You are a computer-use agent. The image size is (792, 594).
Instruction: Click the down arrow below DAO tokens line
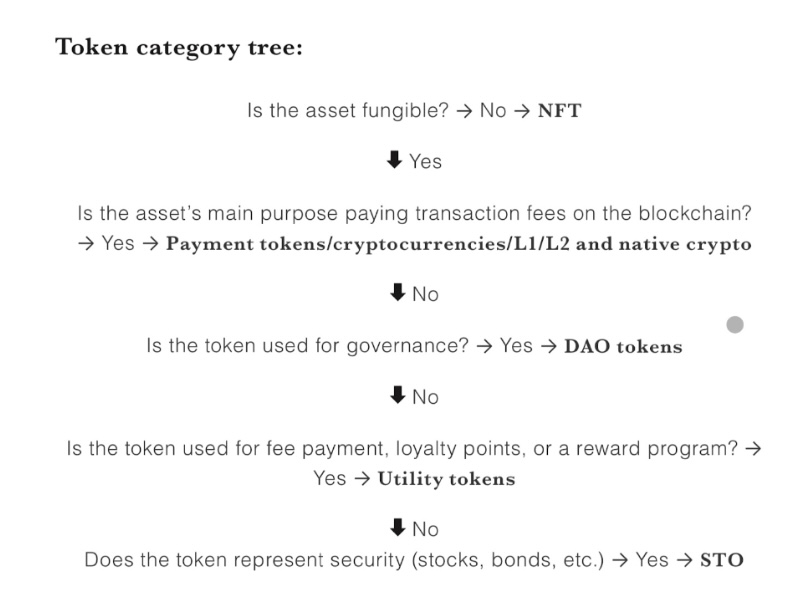coord(398,396)
